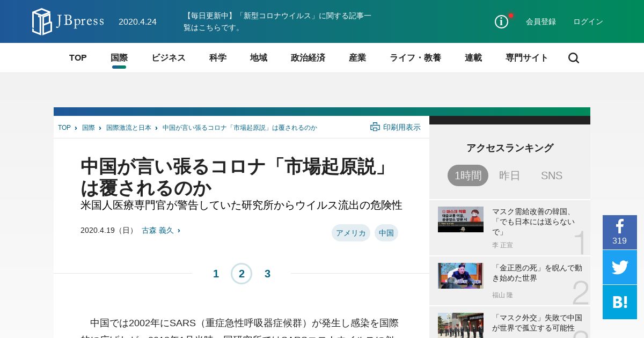Screen dimensions: 644x338
Task: Click the TOP breadcrumb link
Action: click(x=64, y=128)
